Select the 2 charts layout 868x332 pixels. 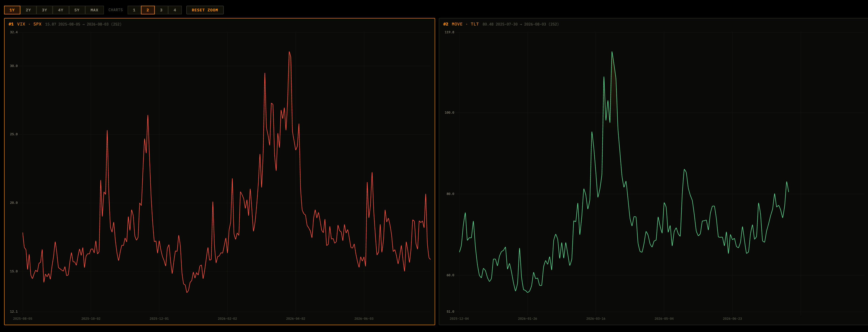(148, 10)
